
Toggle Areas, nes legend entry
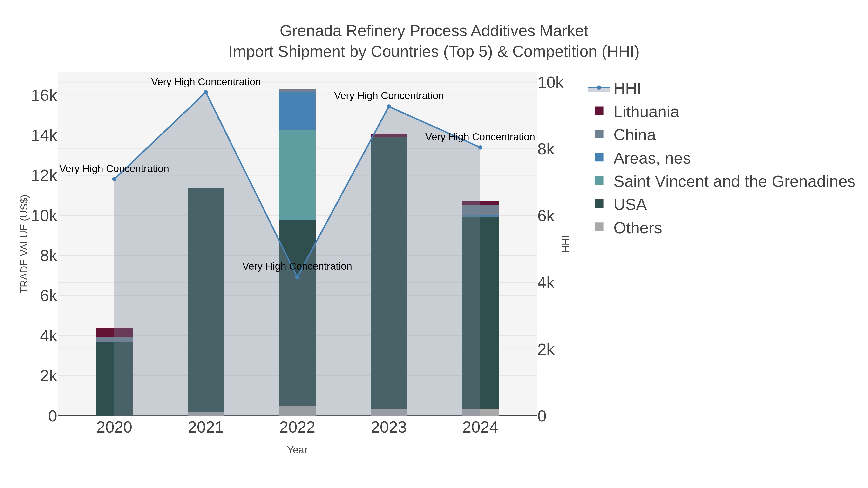point(643,158)
